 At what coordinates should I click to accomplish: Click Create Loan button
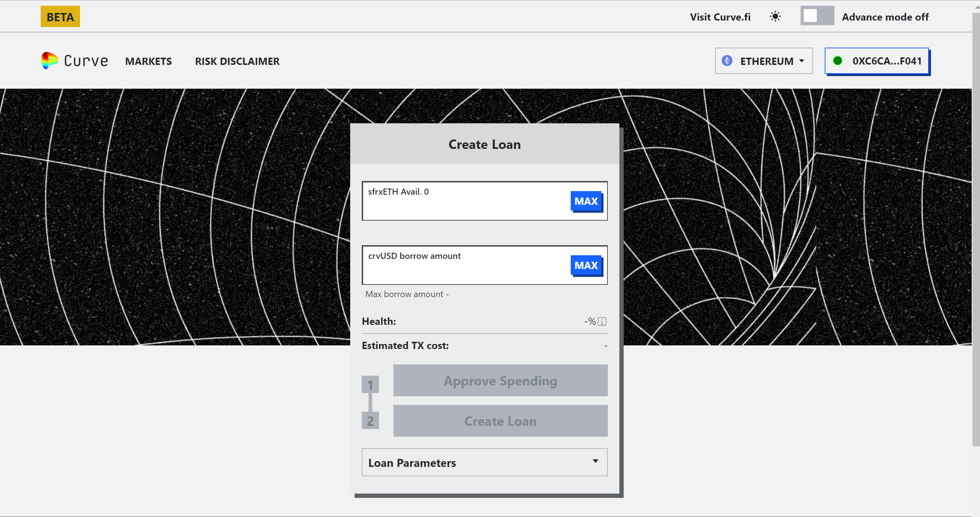pos(500,421)
